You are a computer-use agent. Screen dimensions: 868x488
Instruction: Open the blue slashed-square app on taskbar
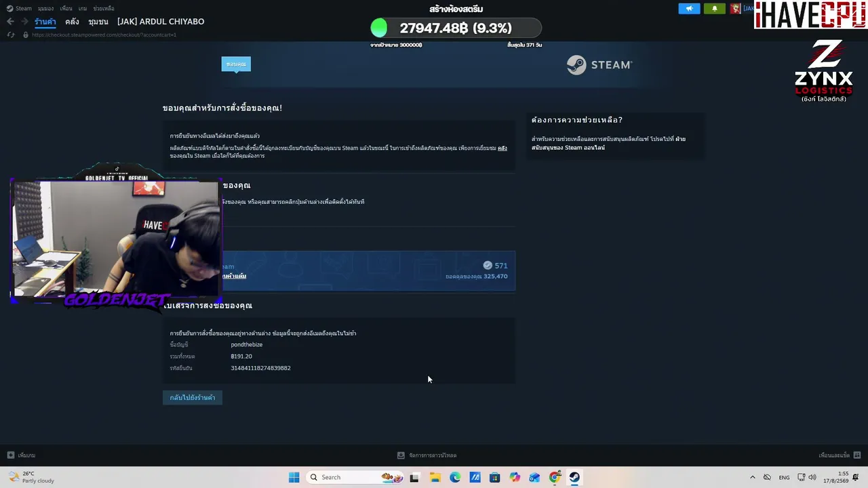[x=475, y=477]
